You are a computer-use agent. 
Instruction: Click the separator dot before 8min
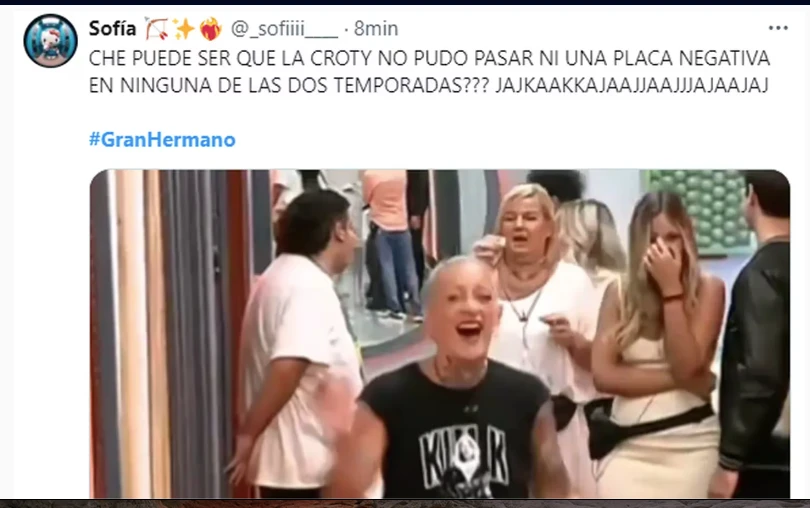[x=346, y=29]
